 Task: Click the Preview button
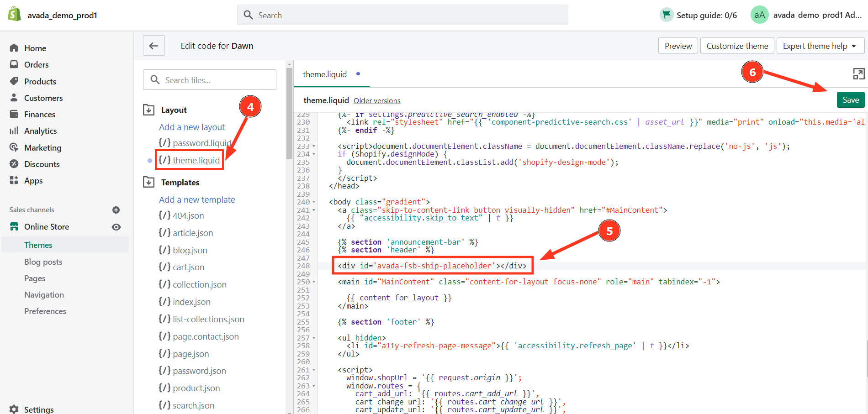tap(678, 46)
